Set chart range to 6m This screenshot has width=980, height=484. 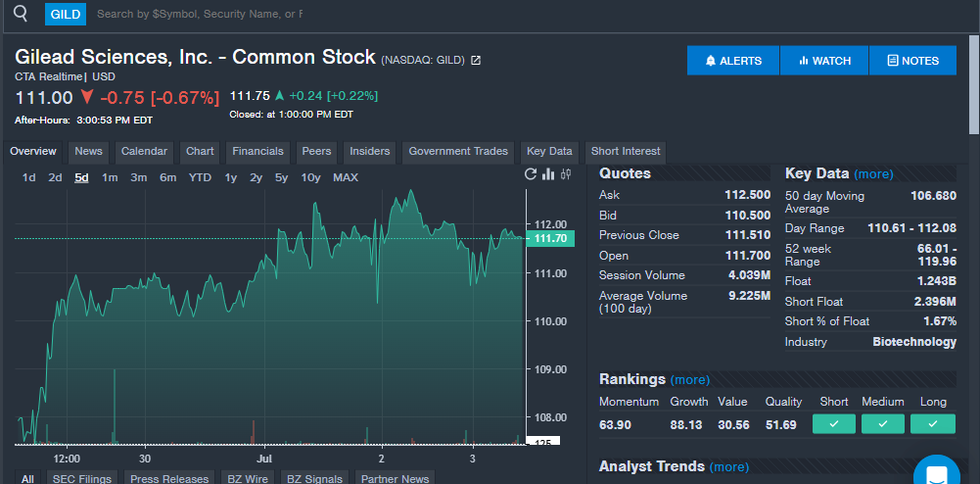point(167,177)
